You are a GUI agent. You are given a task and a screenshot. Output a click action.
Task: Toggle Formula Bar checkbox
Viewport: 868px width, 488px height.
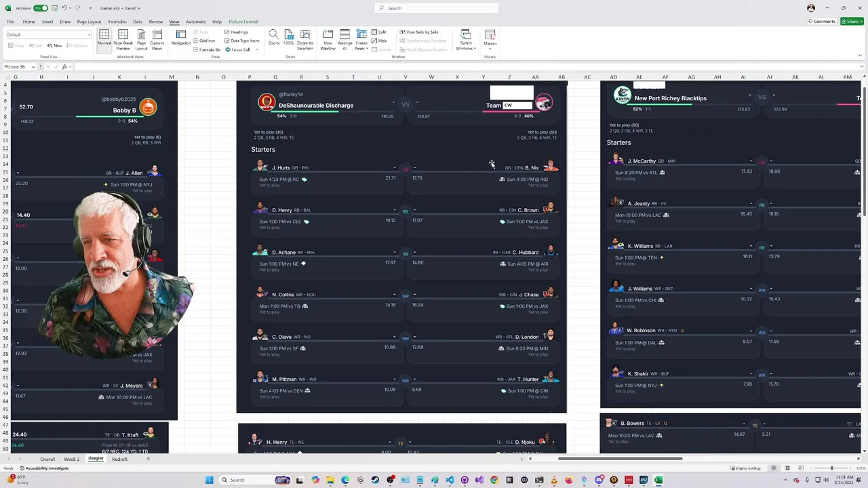point(207,49)
